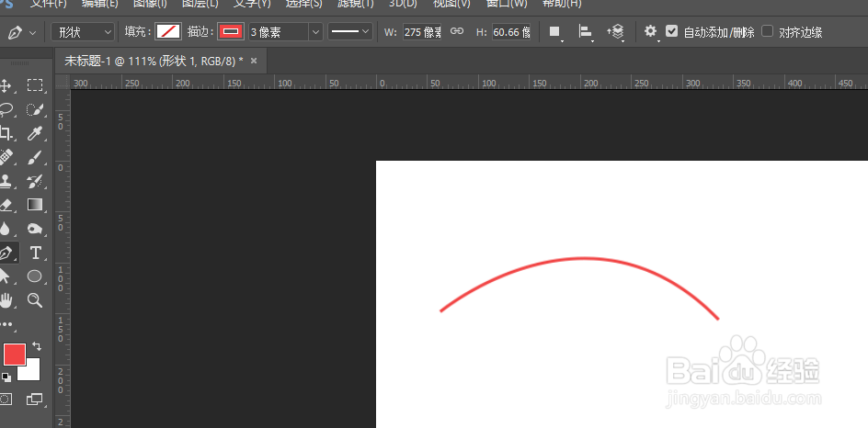This screenshot has width=868, height=428.
Task: Toggle Quick Mask mode
Action: coord(6,399)
